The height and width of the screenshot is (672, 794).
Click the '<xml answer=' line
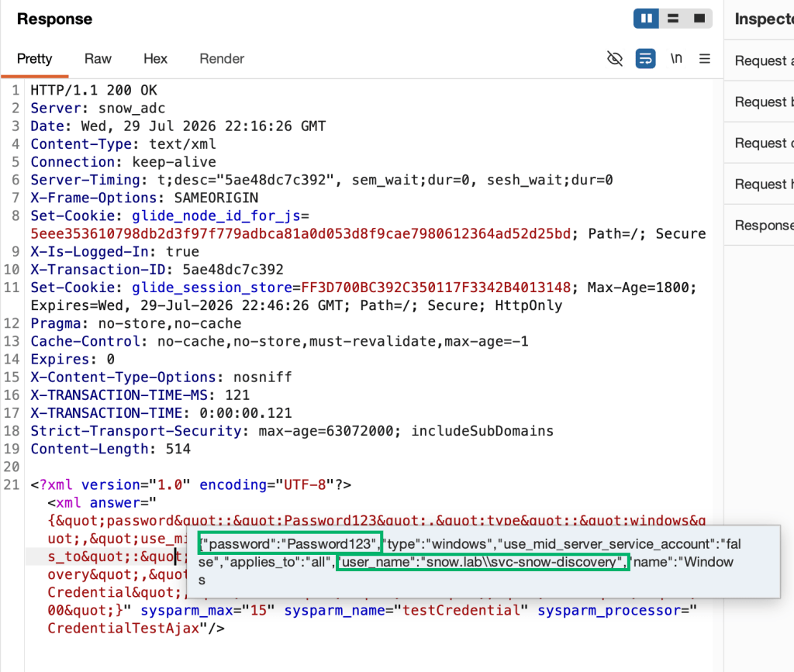coord(102,503)
